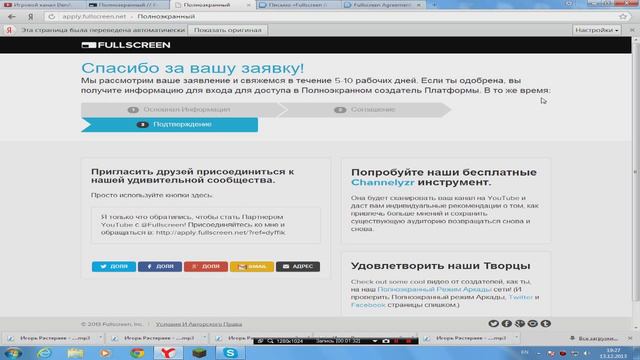Image resolution: width=640 pixels, height=360 pixels.
Task: Close the downloads bar
Action: (630, 338)
